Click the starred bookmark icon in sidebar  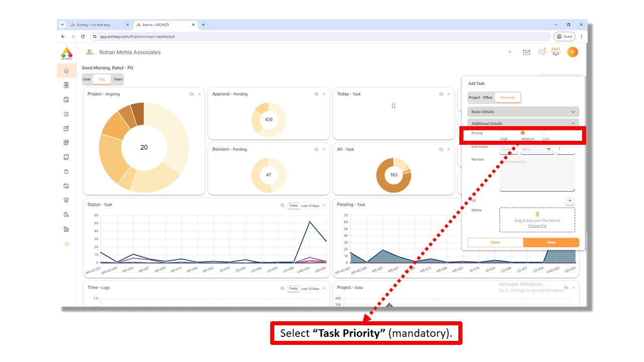tap(66, 143)
